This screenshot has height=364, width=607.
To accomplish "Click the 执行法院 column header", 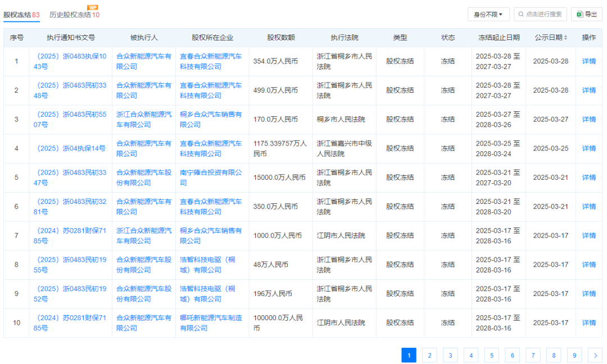I will coord(345,38).
